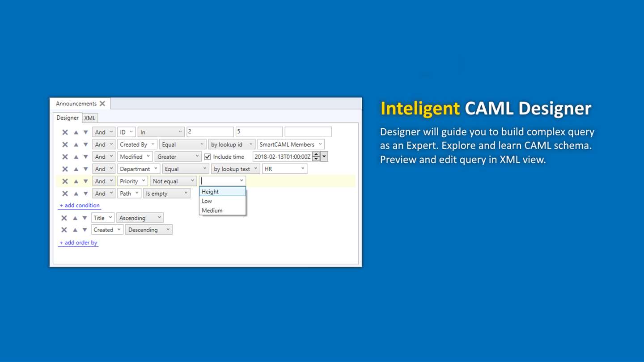Delete the Priority condition row

65,181
